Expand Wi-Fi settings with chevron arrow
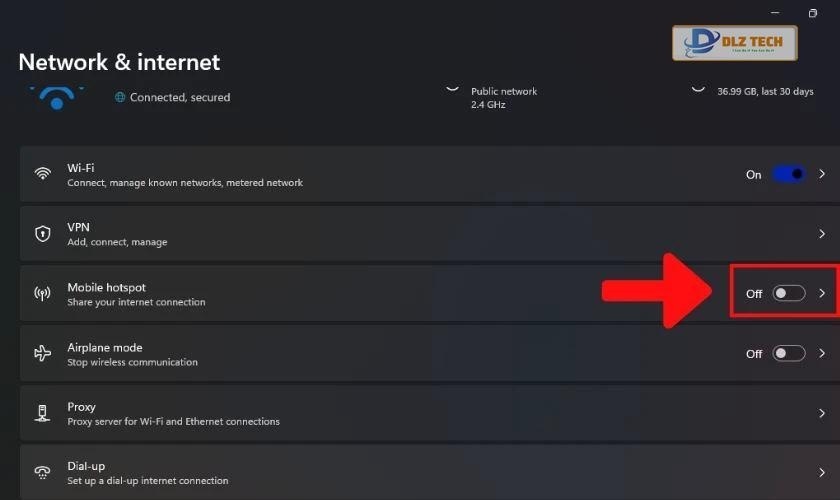Screen dimensions: 840x500 tap(822, 174)
